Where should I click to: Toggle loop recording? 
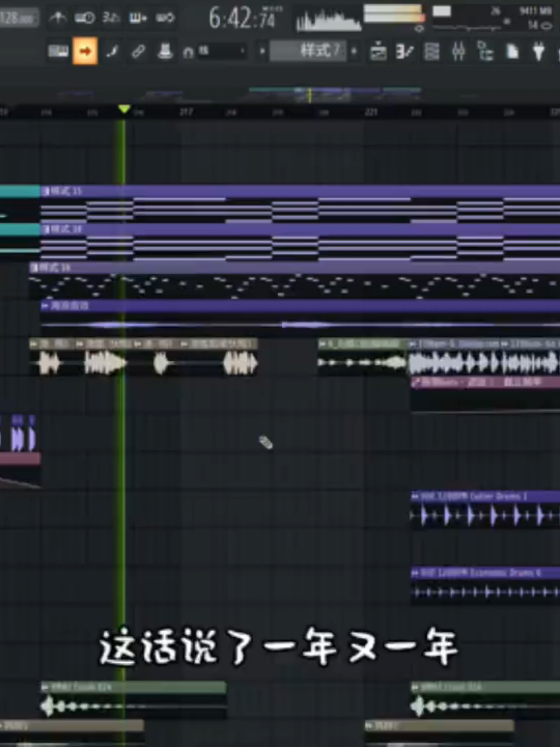point(165,18)
